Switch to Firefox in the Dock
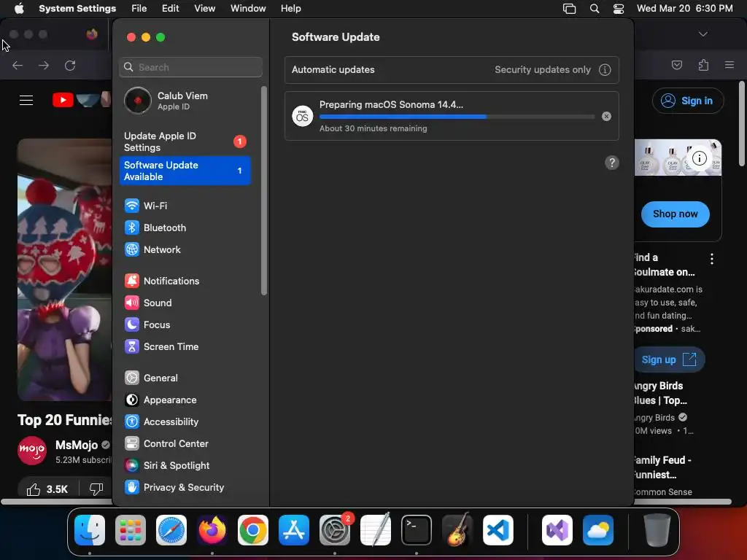The height and width of the screenshot is (560, 747). pos(212,530)
